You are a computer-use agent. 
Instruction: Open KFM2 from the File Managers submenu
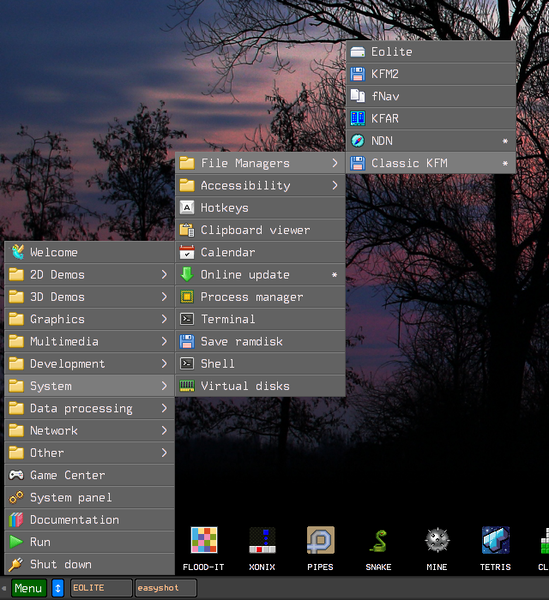click(431, 74)
